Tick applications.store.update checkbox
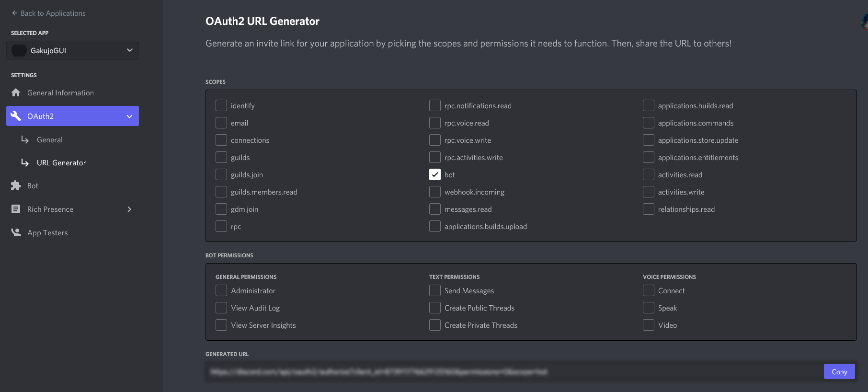 (x=649, y=140)
